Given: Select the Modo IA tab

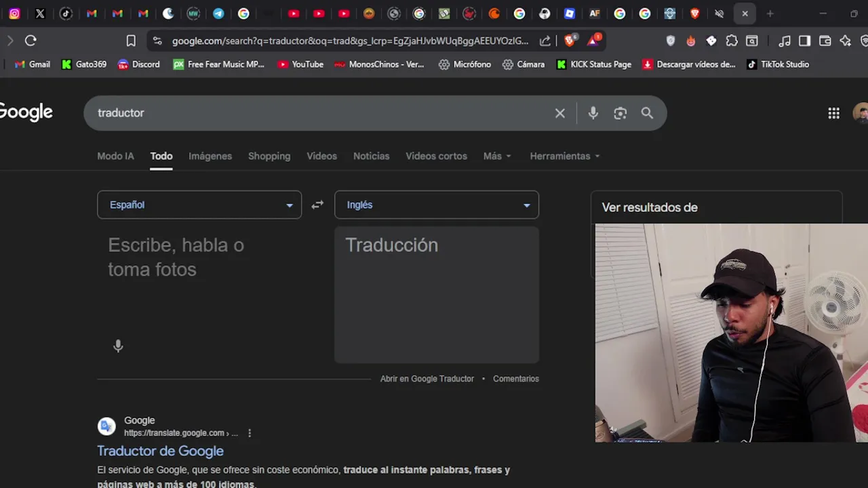Looking at the screenshot, I should [x=115, y=156].
